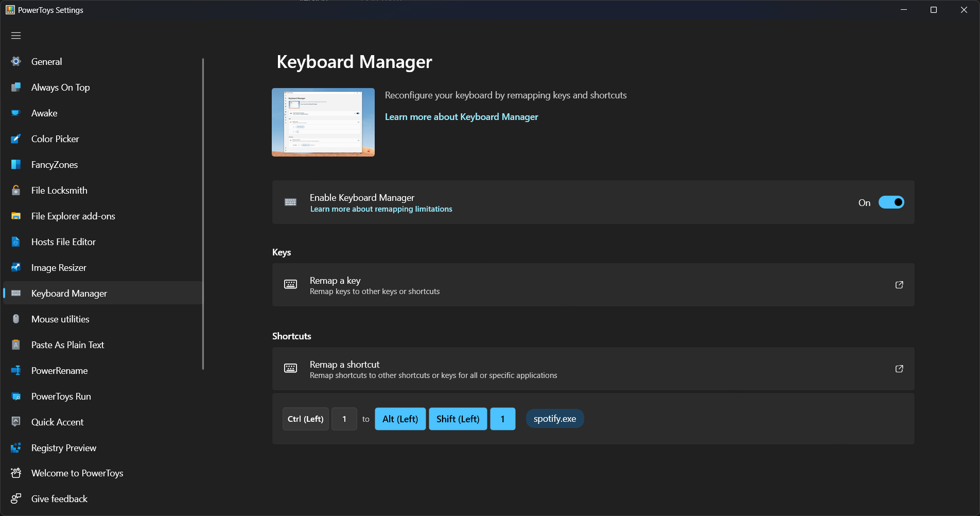Open Registry Preview settings
This screenshot has height=516, width=980.
pyautogui.click(x=103, y=448)
